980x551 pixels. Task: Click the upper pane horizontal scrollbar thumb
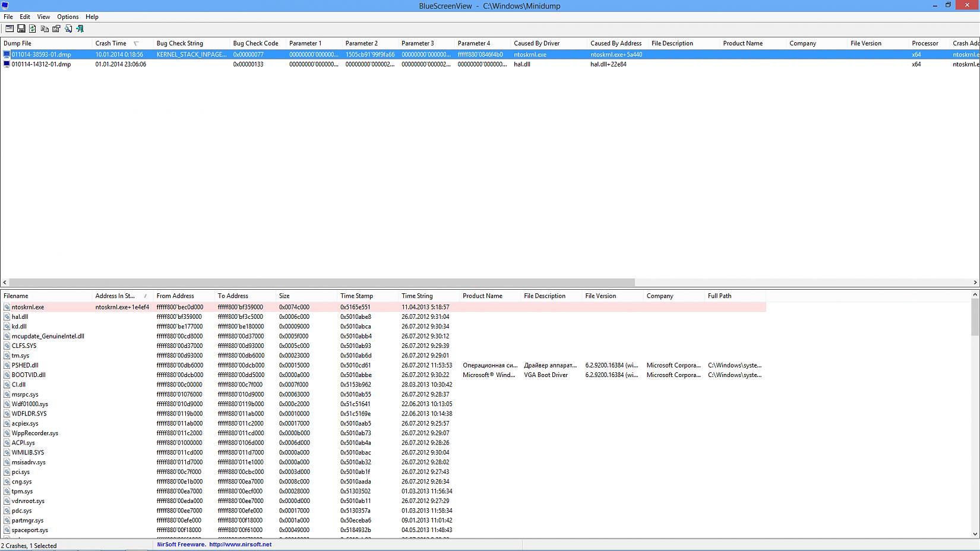coord(321,283)
